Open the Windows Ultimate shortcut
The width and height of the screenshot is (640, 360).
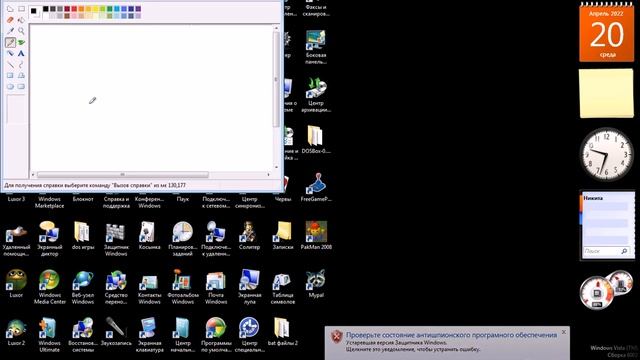(x=49, y=335)
